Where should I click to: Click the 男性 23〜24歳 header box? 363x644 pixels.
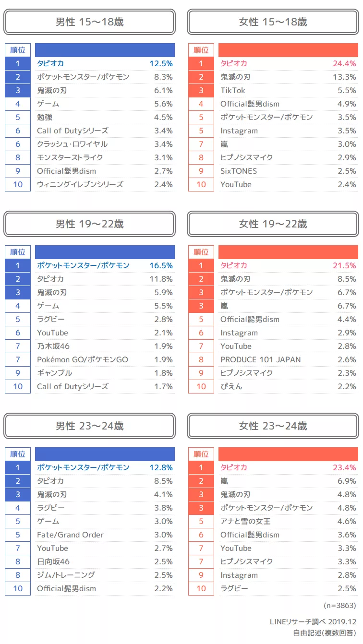89,426
